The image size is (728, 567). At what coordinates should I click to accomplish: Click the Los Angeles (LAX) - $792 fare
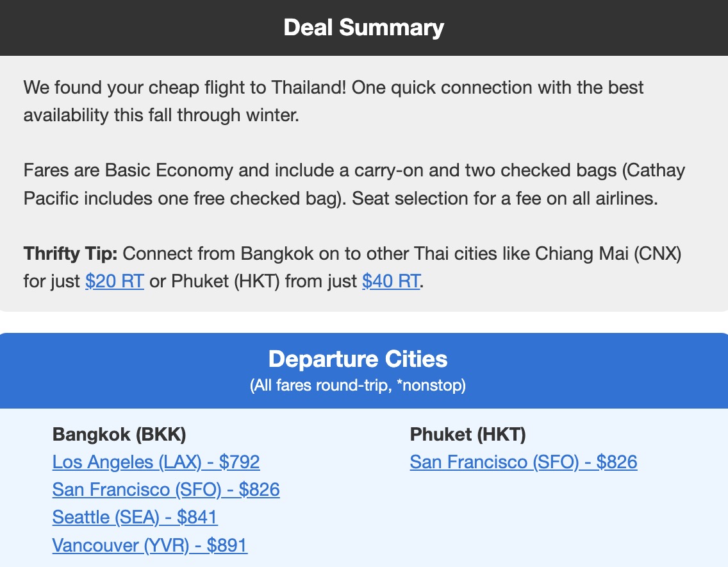pos(155,462)
